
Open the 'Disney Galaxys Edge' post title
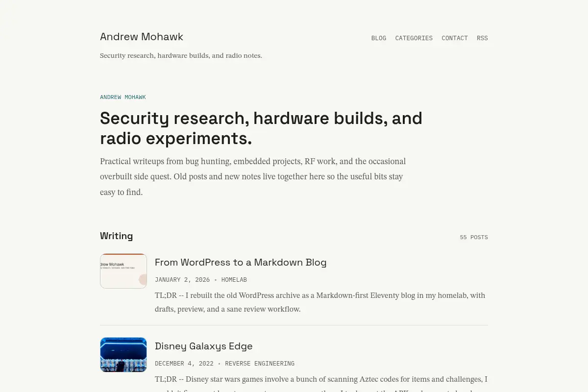pyautogui.click(x=204, y=346)
